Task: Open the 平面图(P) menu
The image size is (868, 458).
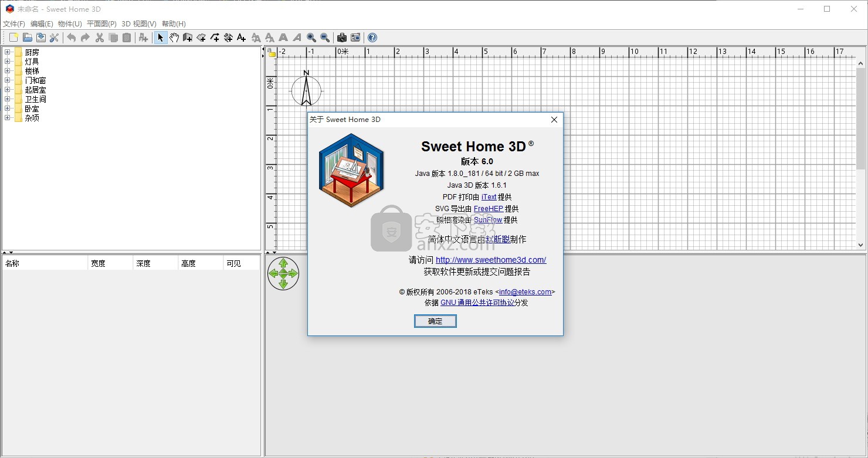Action: [101, 24]
